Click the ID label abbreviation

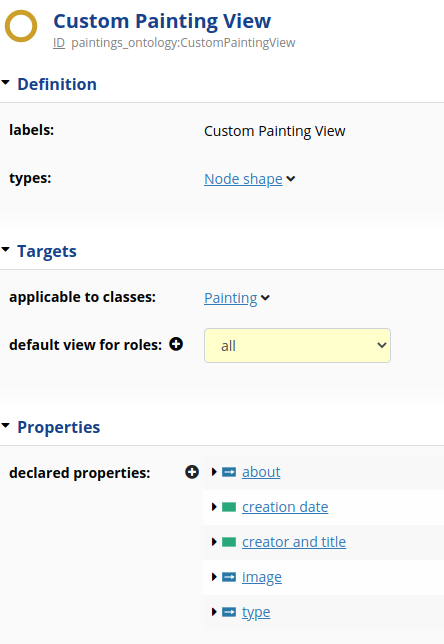coord(59,43)
